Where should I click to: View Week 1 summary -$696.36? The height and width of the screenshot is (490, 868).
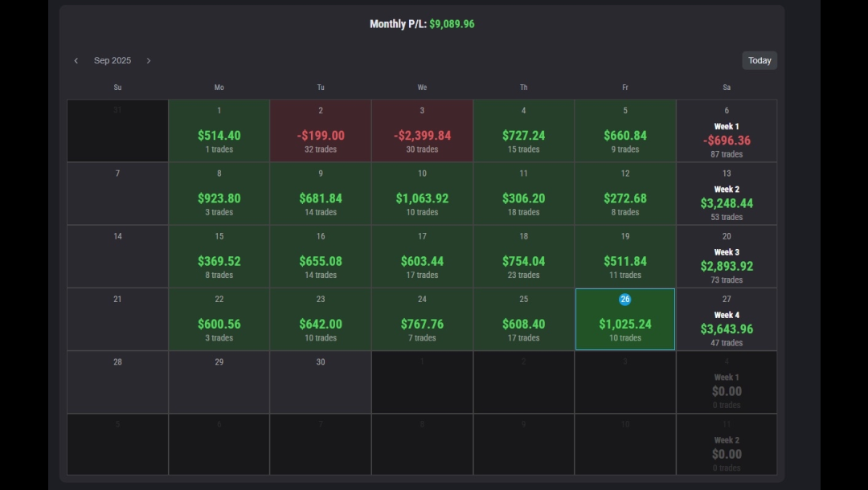727,131
